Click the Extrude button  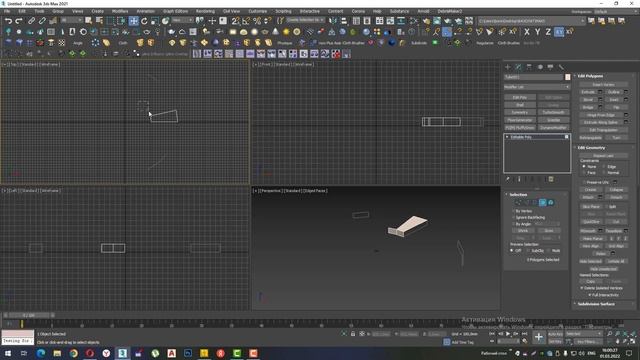588,92
